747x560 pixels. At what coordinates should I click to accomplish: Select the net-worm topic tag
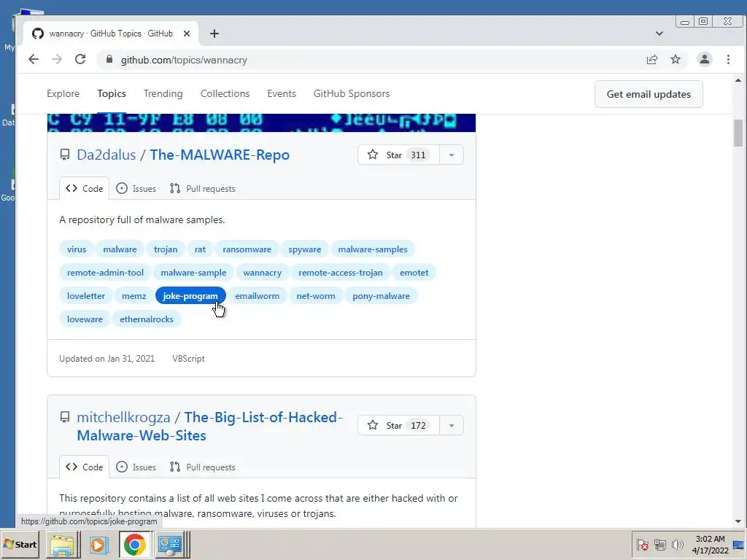(x=316, y=296)
